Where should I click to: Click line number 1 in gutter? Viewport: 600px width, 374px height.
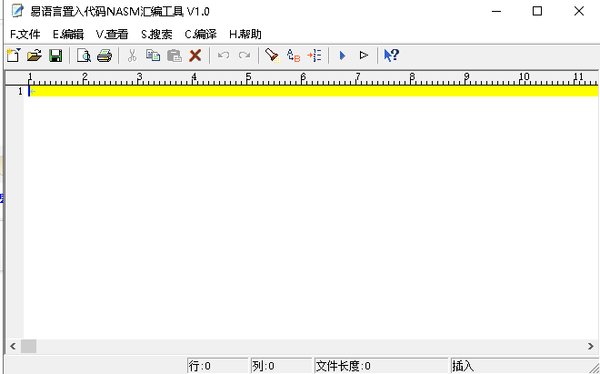[x=20, y=91]
